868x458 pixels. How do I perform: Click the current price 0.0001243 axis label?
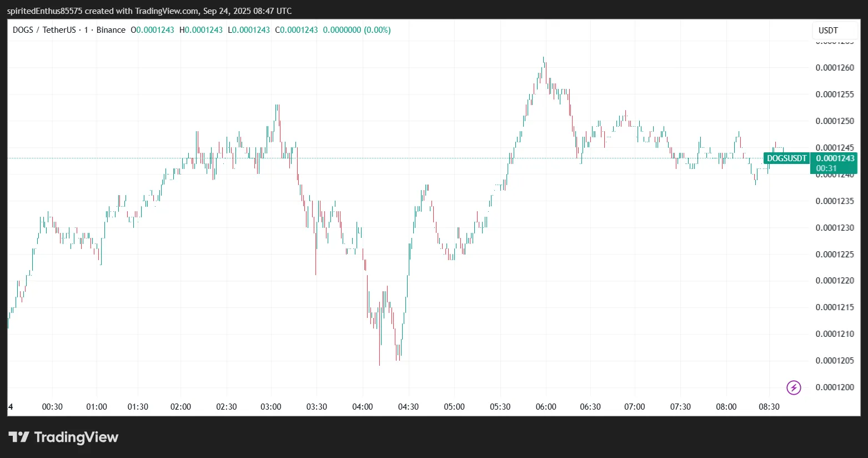[835, 158]
